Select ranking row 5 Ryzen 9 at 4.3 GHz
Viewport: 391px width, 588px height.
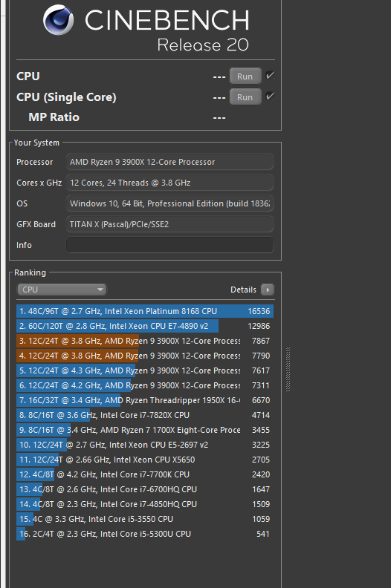145,370
